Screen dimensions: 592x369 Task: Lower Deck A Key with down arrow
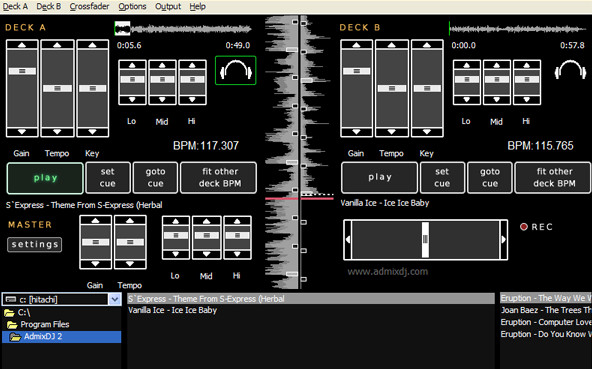pyautogui.click(x=92, y=132)
